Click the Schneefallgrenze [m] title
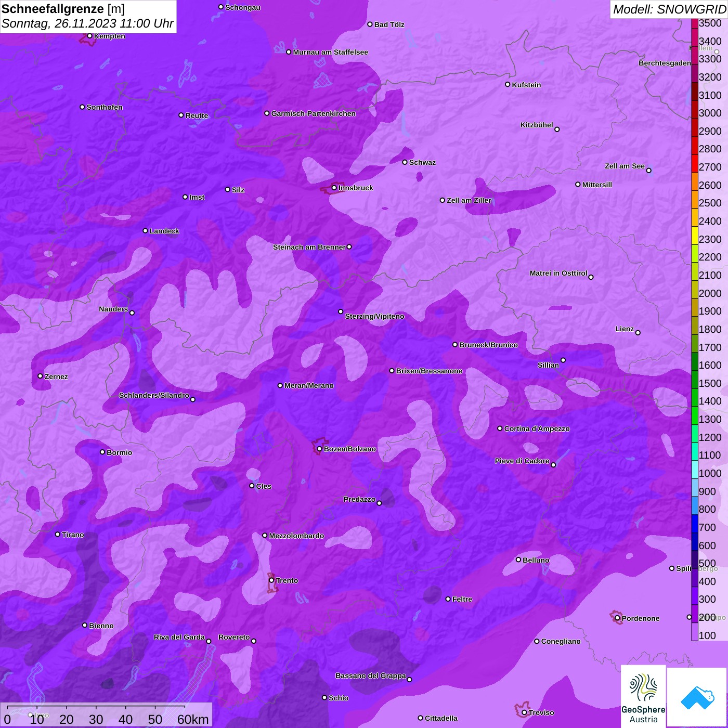Image resolution: width=728 pixels, height=728 pixels. pos(63,9)
